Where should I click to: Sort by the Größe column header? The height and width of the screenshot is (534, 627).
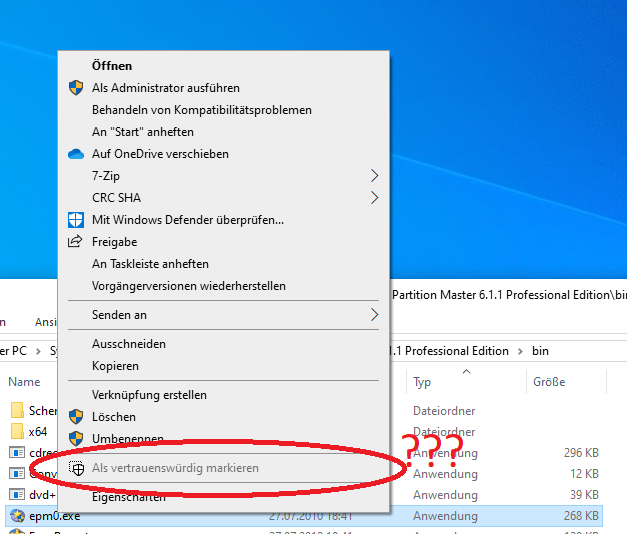pyautogui.click(x=549, y=382)
